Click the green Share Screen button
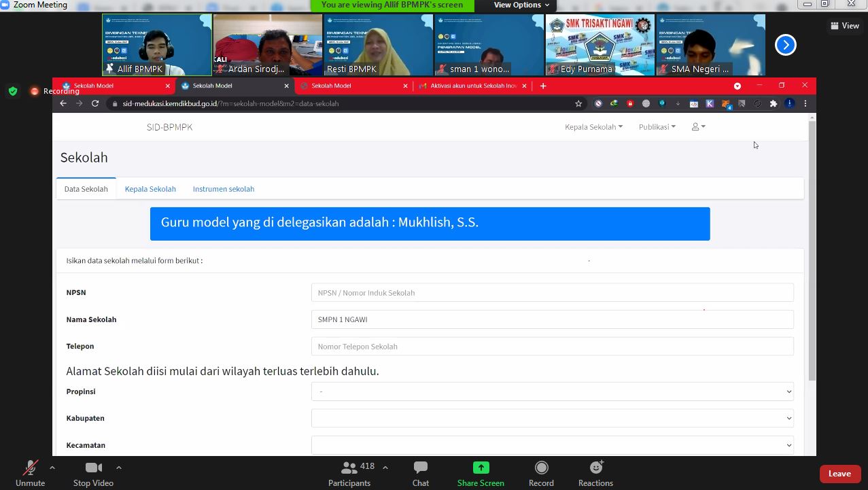The image size is (868, 490). coord(481,473)
